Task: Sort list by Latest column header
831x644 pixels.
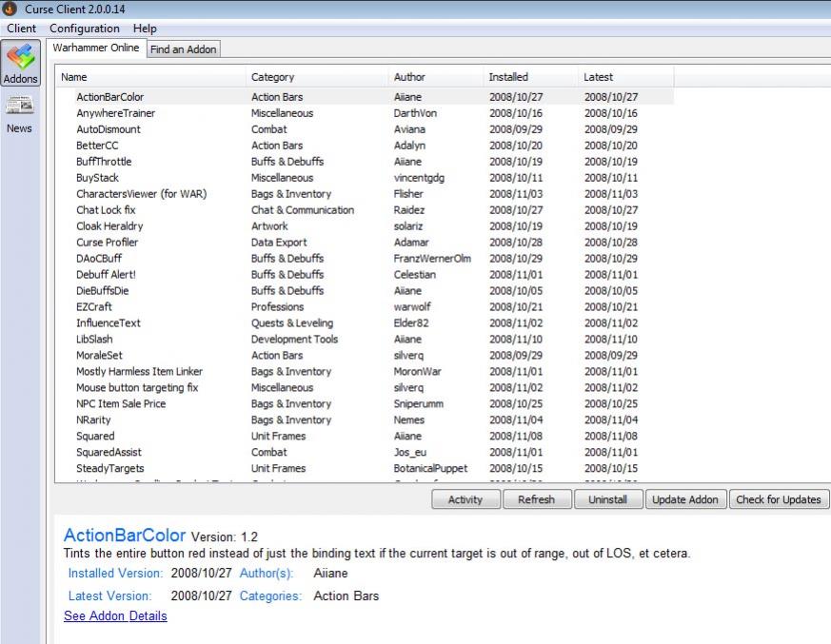Action: click(x=626, y=77)
